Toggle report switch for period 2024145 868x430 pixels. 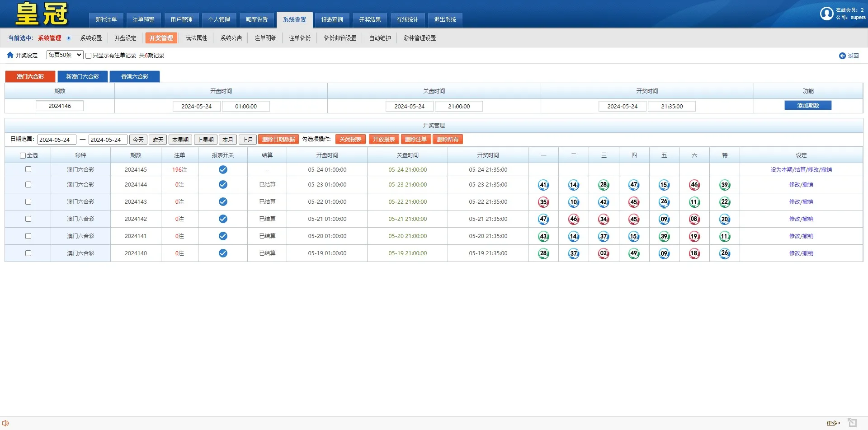point(223,170)
